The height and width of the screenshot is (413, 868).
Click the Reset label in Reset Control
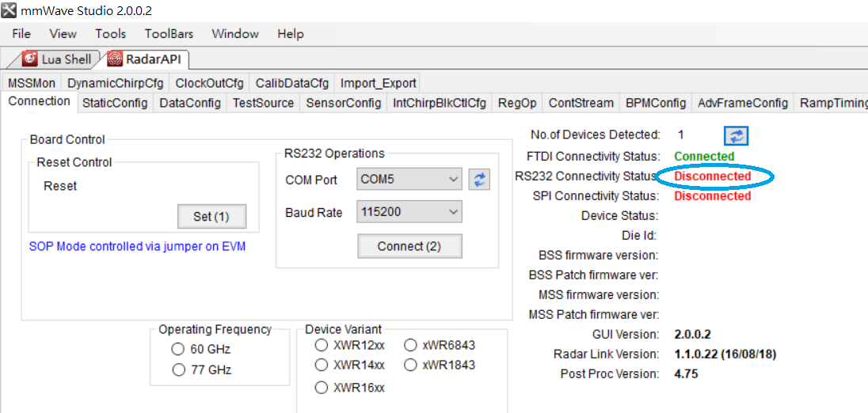pyautogui.click(x=59, y=186)
